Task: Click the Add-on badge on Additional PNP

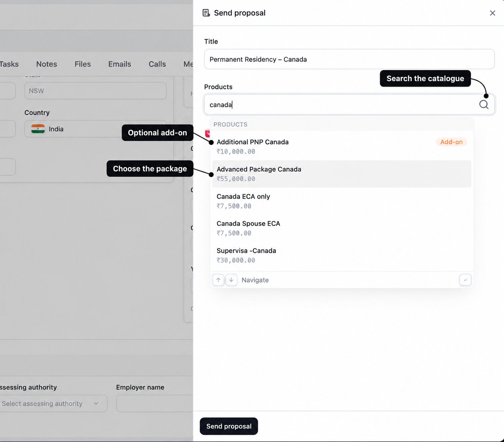Action: coord(451,142)
